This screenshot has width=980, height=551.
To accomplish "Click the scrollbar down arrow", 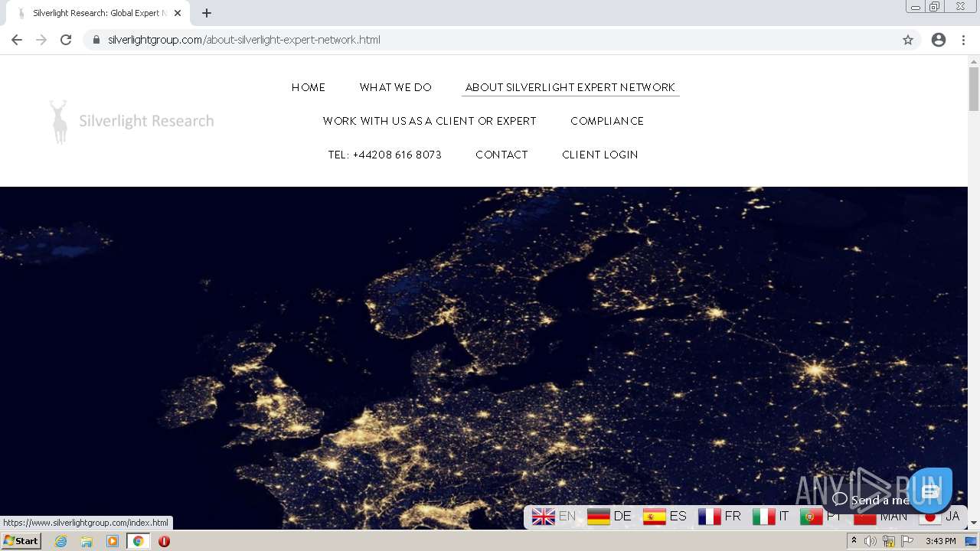I will [x=974, y=523].
